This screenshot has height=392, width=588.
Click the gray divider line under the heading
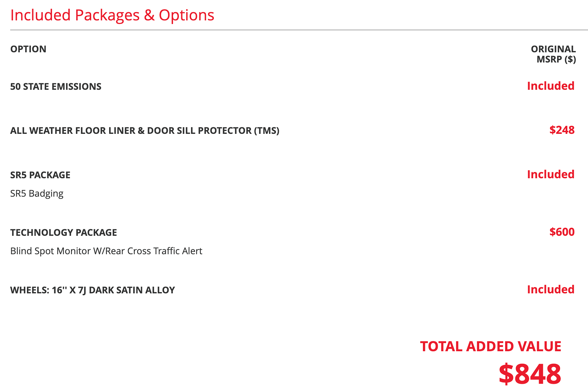(299, 30)
